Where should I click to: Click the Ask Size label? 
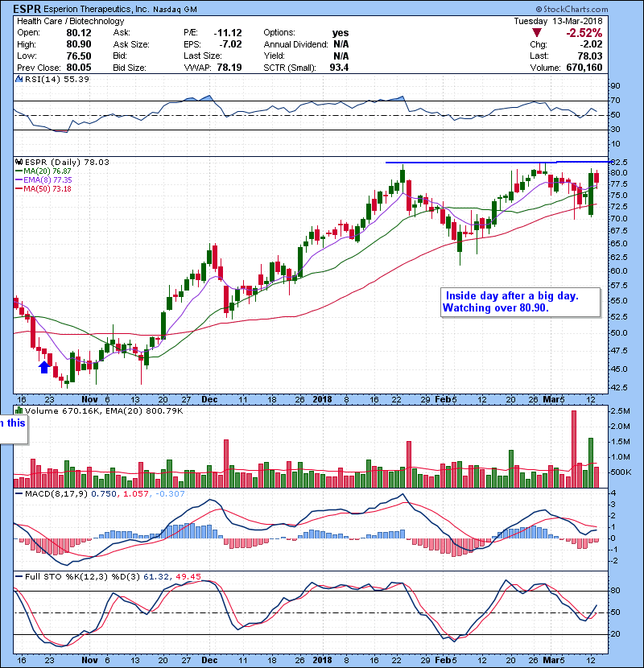[x=131, y=44]
